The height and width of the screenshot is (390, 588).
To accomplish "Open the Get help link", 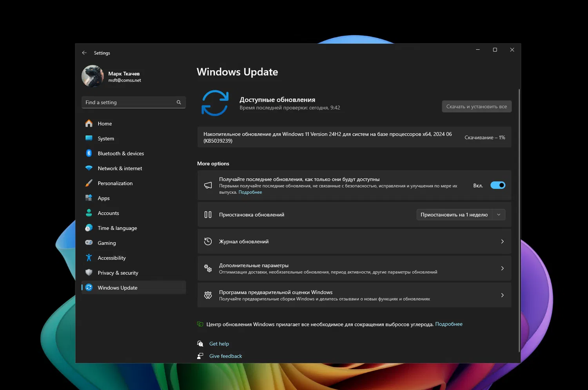I will (x=219, y=344).
